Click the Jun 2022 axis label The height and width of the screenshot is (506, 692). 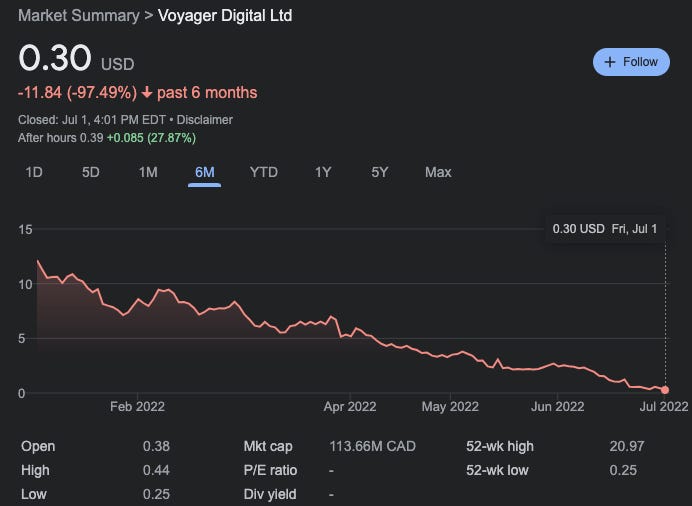[557, 406]
